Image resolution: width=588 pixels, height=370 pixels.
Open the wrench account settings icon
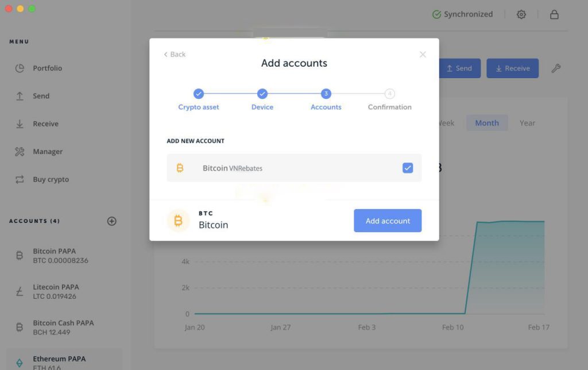pyautogui.click(x=556, y=68)
